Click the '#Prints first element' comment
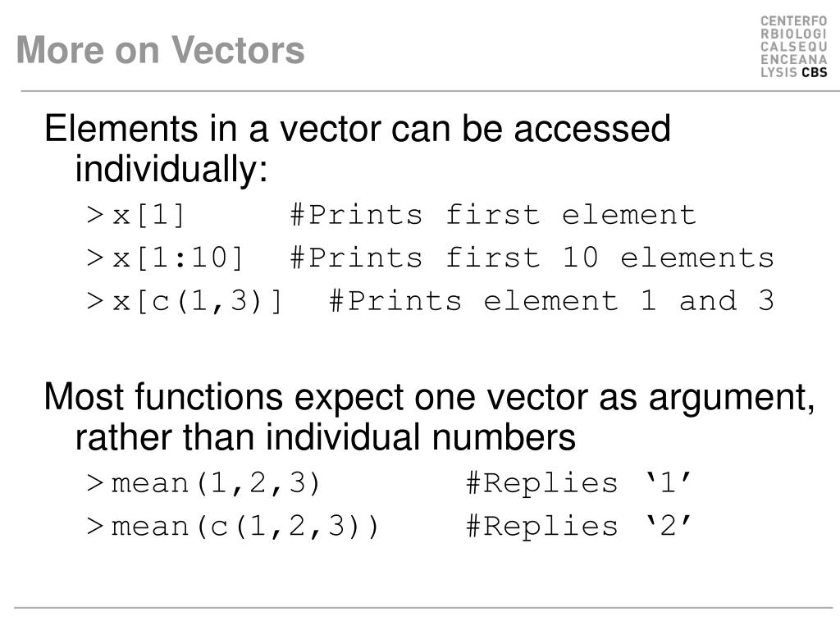The height and width of the screenshot is (630, 840). (493, 216)
